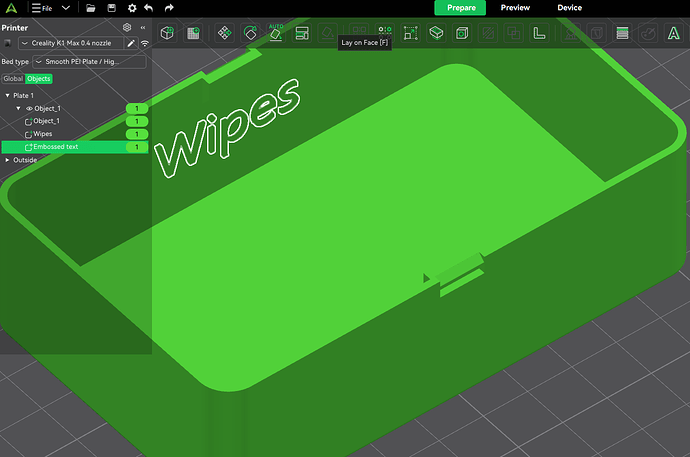The height and width of the screenshot is (457, 690).
Task: Select the Wipes item in object list
Action: click(x=43, y=134)
